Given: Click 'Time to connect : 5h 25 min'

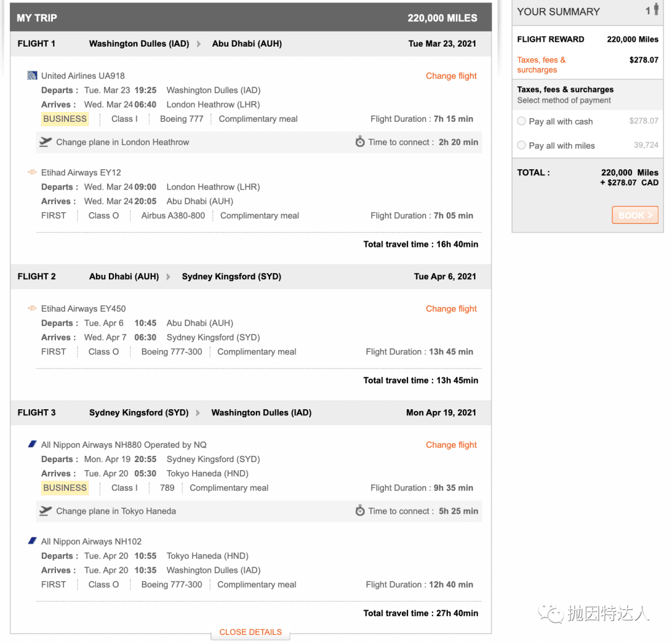Looking at the screenshot, I should [x=423, y=511].
